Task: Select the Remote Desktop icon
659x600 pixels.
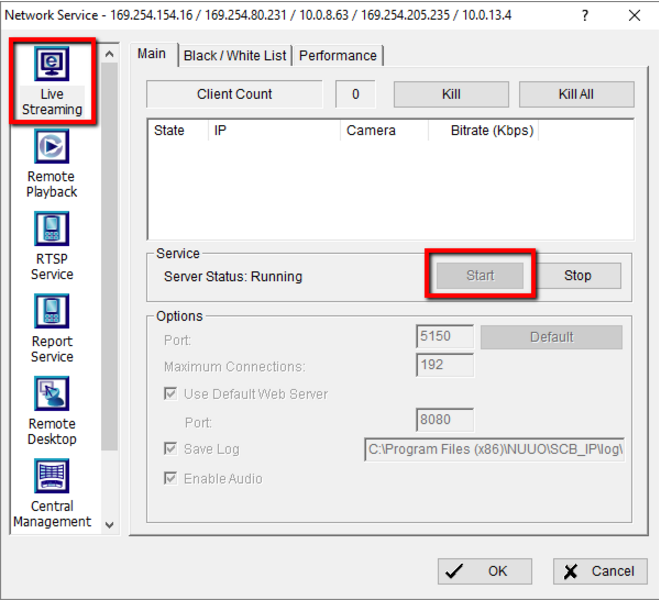Action: point(51,396)
